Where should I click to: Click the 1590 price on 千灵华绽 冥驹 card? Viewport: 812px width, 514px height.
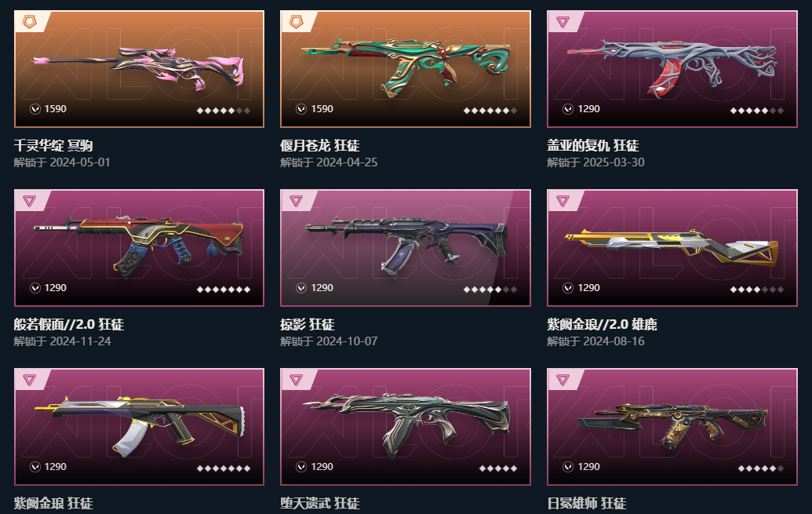point(56,109)
